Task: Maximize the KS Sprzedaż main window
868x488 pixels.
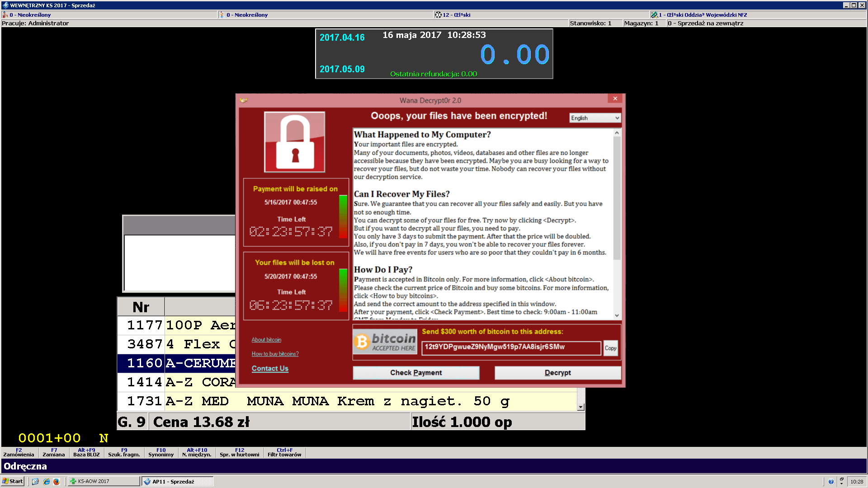Action: (854, 5)
